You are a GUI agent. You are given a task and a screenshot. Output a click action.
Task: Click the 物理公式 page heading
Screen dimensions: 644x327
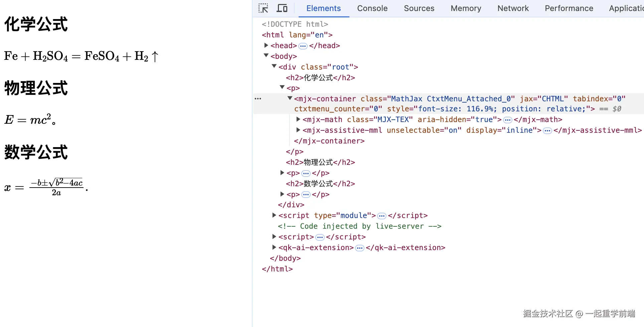point(36,88)
